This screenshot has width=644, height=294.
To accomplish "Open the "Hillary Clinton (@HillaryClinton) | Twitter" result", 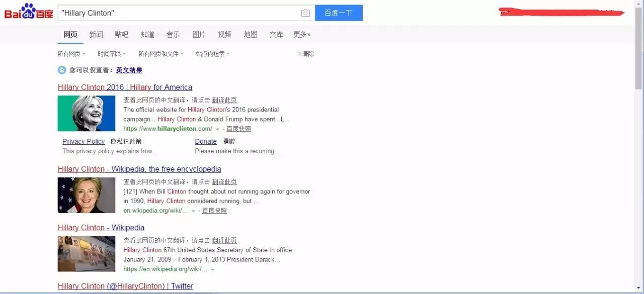I will pos(125,286).
